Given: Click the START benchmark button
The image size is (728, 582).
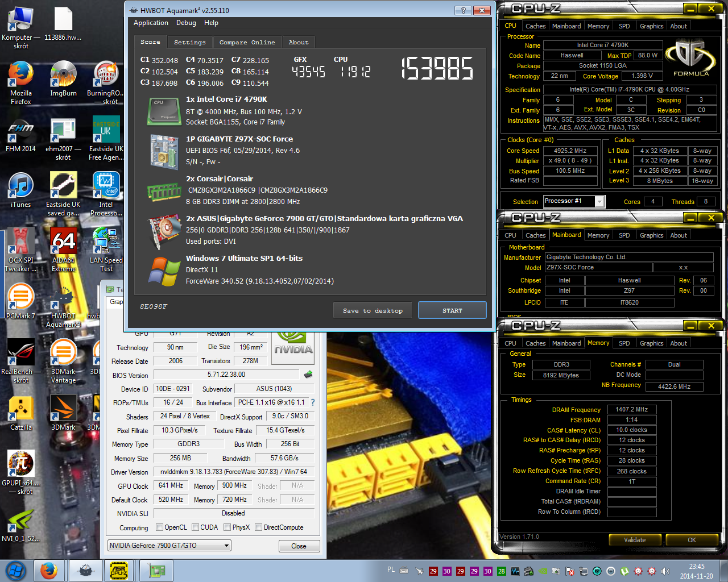Looking at the screenshot, I should point(452,310).
